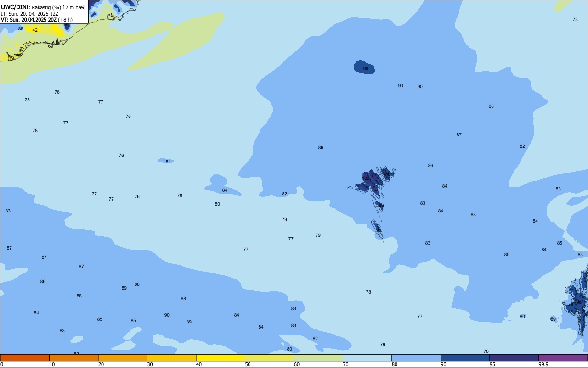Pick the 90–95 dark blue legend swatch
588x368 pixels.
click(465, 357)
